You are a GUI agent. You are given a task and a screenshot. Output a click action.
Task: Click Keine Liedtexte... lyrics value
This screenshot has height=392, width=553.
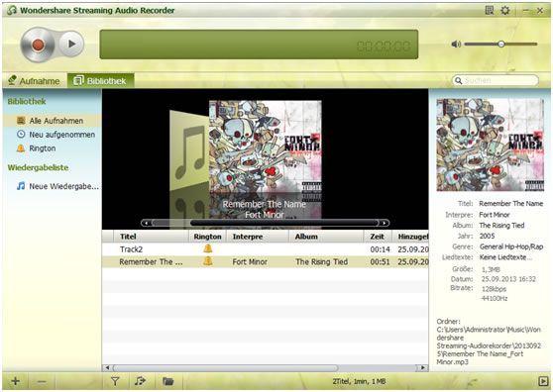pos(505,257)
